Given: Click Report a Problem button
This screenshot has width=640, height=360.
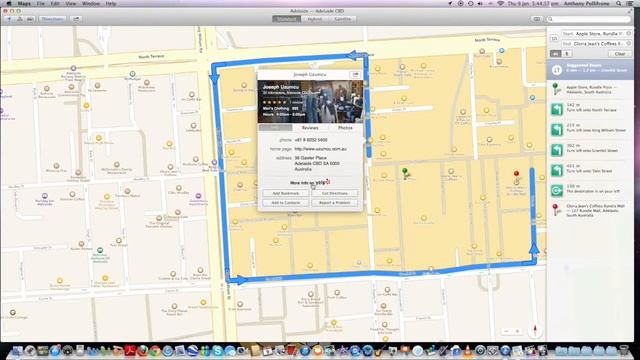Looking at the screenshot, I should (334, 203).
